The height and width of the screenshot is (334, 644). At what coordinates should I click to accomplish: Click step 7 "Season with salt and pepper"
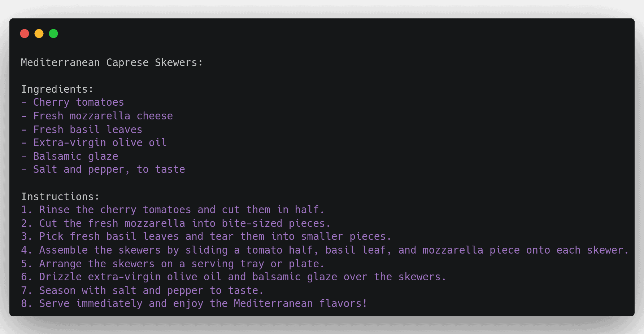(x=142, y=290)
